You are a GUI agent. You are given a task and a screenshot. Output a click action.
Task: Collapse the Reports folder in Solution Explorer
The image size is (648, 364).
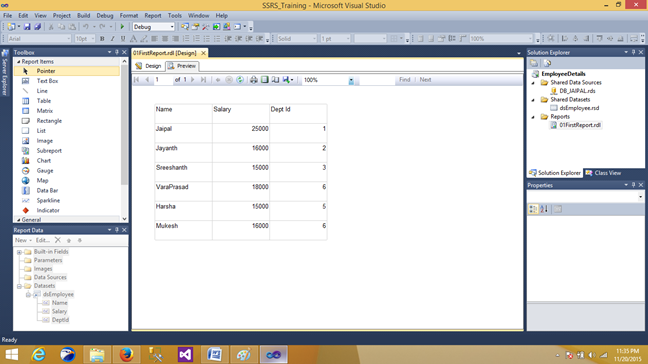click(533, 117)
